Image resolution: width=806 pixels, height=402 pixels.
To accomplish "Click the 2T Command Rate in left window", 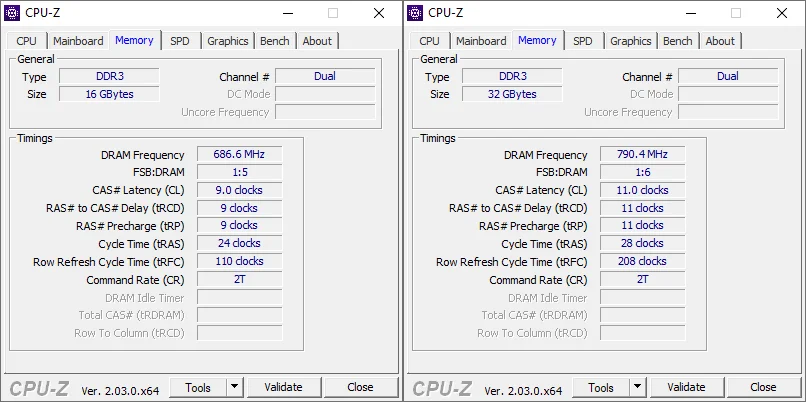I will pyautogui.click(x=240, y=279).
